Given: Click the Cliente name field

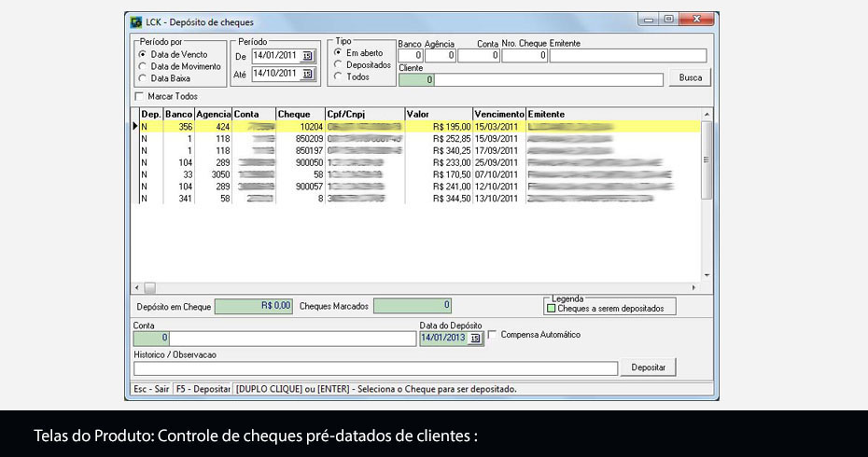Looking at the screenshot, I should point(549,79).
